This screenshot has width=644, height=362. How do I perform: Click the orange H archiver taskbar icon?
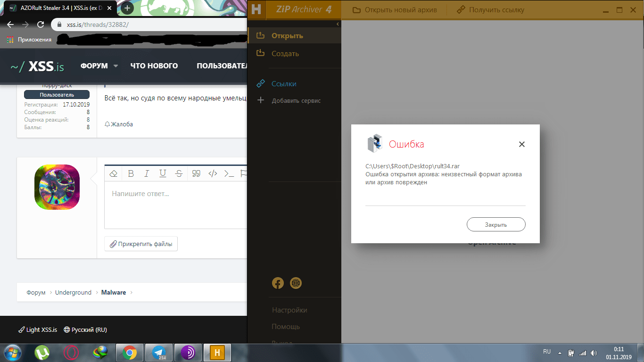pyautogui.click(x=217, y=352)
